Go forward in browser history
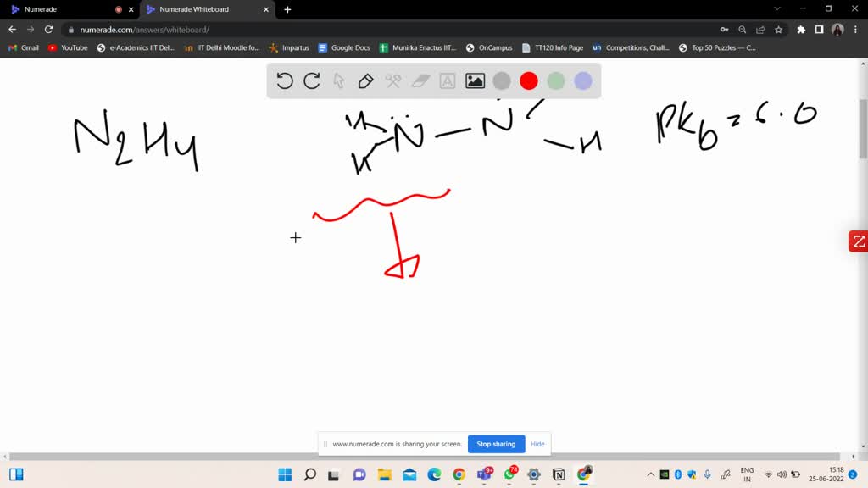868x488 pixels. (31, 30)
